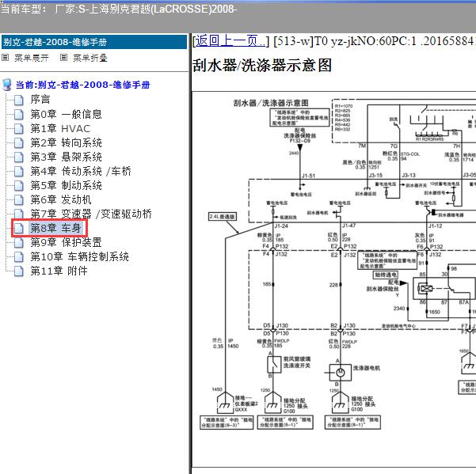Click the page icon beside 第1章 HVAC
The height and width of the screenshot is (474, 476).
[x=19, y=129]
